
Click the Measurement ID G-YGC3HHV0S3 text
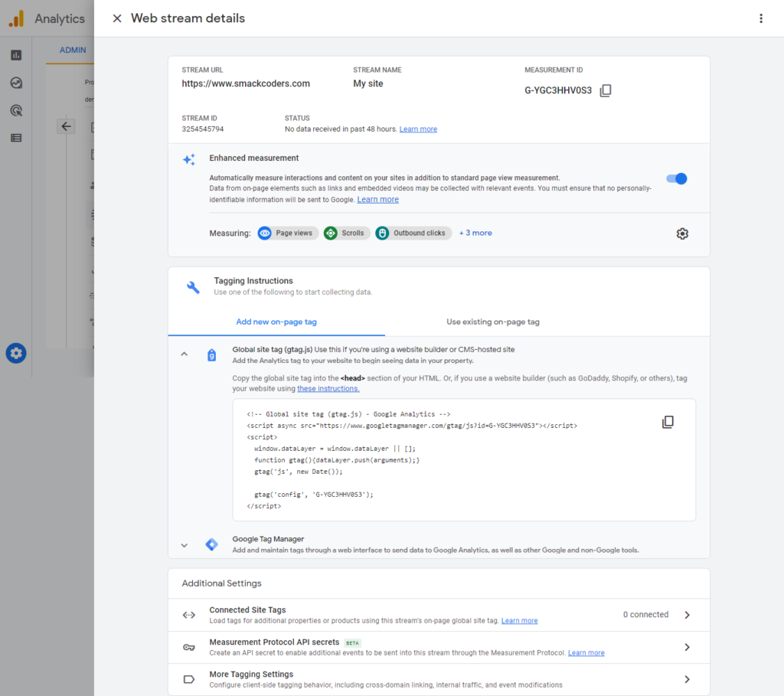pos(558,90)
